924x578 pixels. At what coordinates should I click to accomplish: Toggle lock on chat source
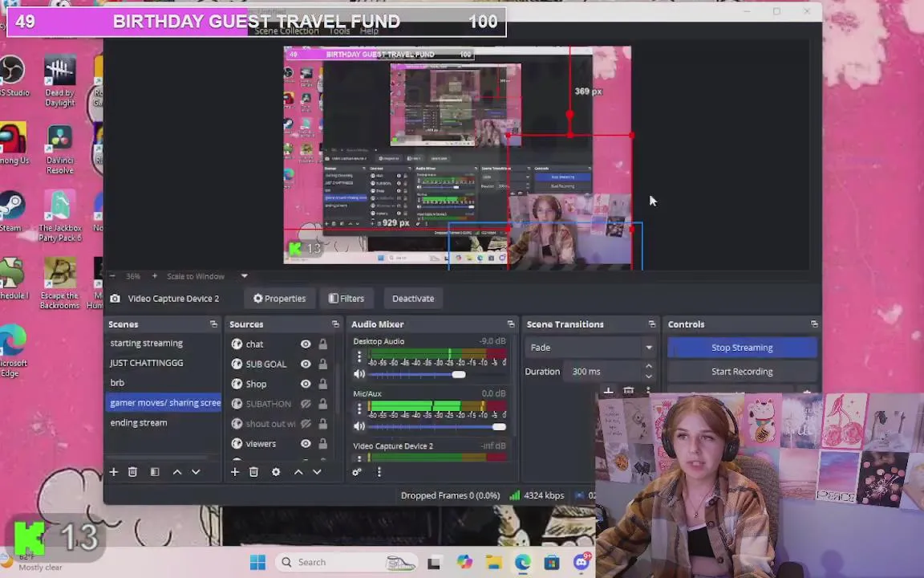click(323, 344)
